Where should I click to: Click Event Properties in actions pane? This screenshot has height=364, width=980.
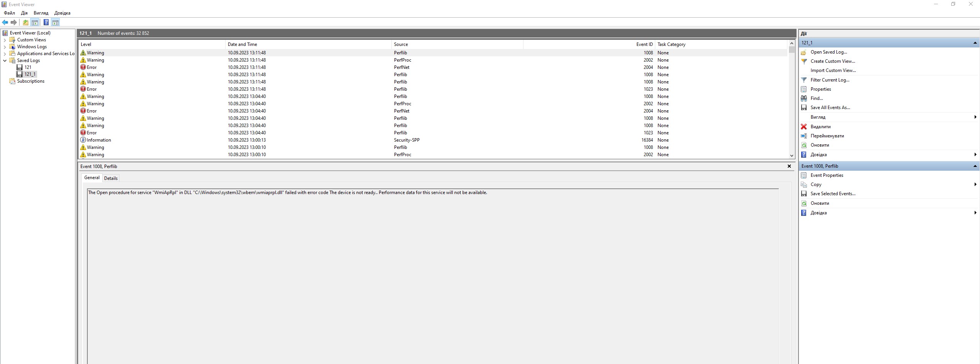pyautogui.click(x=826, y=175)
